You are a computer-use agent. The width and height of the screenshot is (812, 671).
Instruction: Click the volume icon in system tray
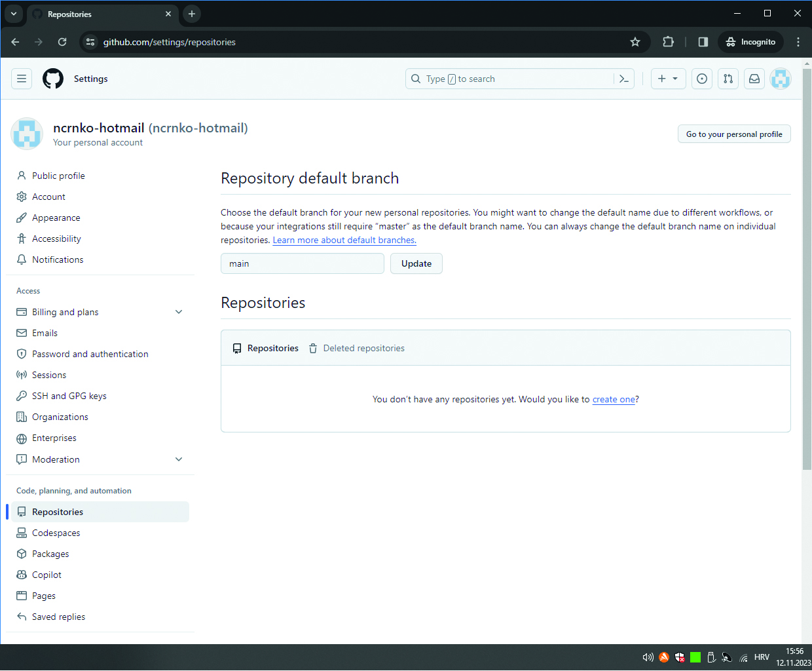[x=648, y=657]
